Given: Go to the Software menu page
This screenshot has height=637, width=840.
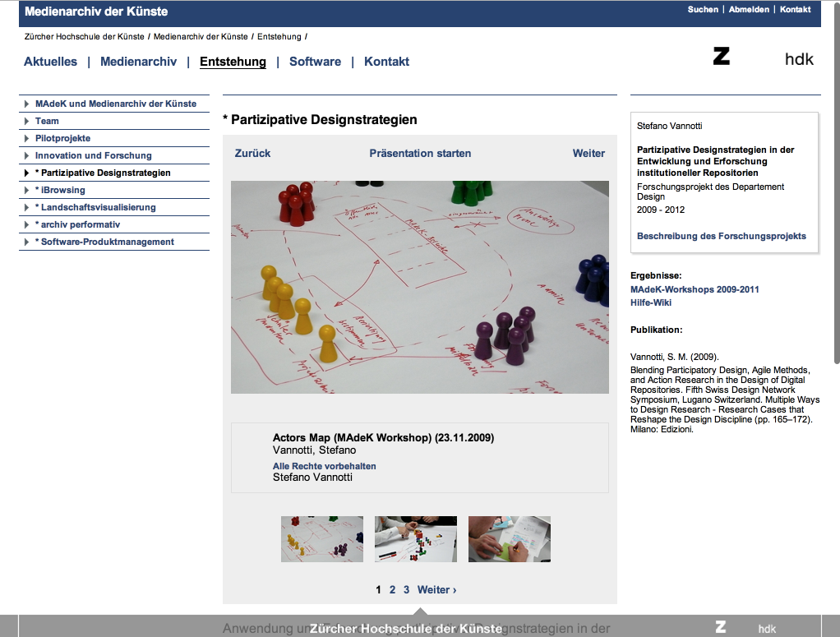Looking at the screenshot, I should tap(315, 62).
